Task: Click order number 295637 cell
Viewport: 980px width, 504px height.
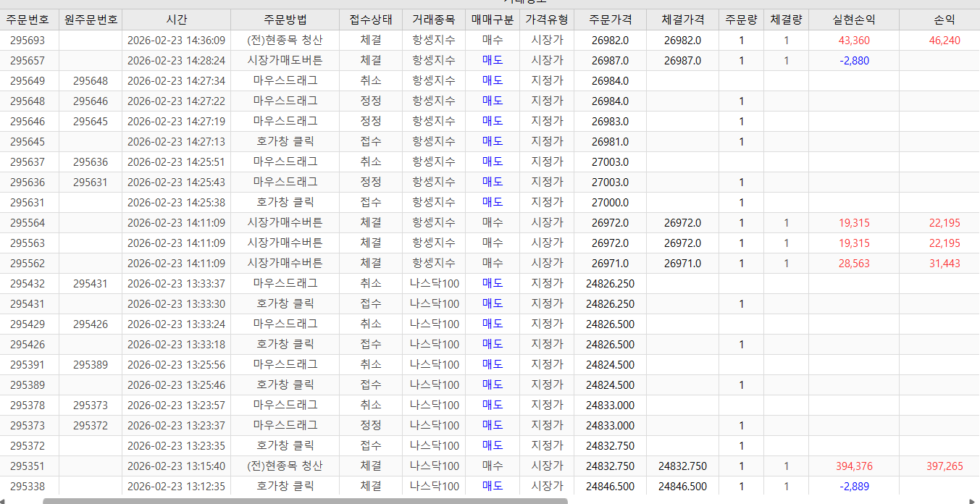Action: coord(28,162)
